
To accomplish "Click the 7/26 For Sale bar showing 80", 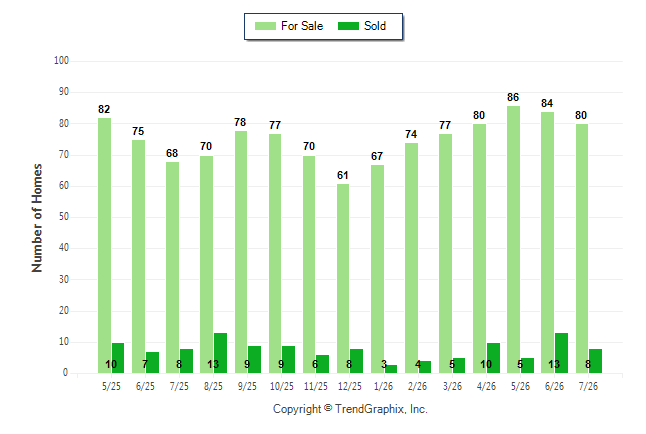I will tap(582, 249).
